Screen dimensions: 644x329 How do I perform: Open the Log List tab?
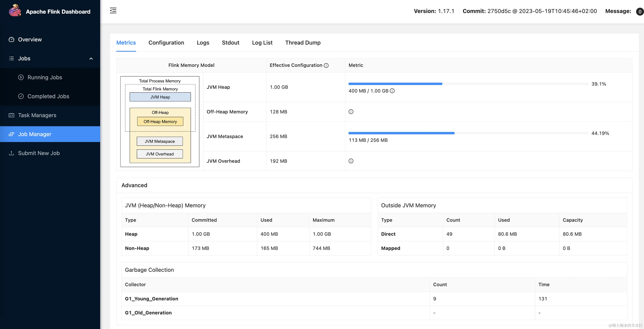click(x=262, y=43)
